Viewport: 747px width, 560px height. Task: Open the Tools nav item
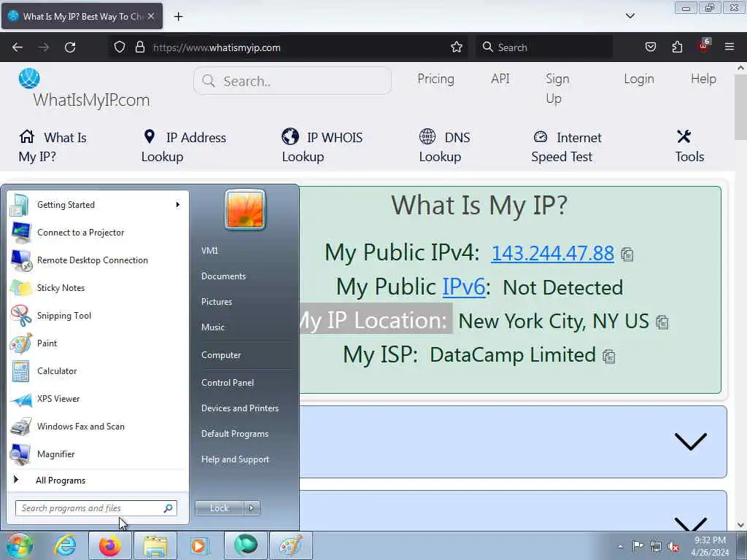click(689, 147)
